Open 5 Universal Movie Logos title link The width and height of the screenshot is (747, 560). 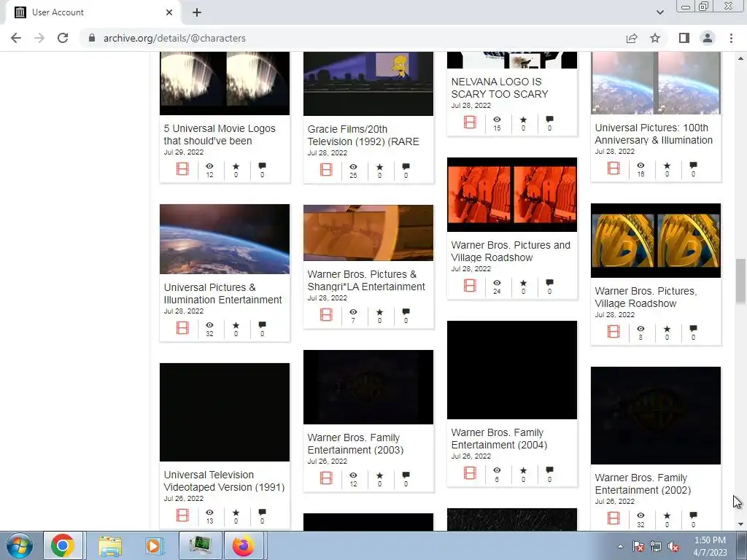[220, 135]
